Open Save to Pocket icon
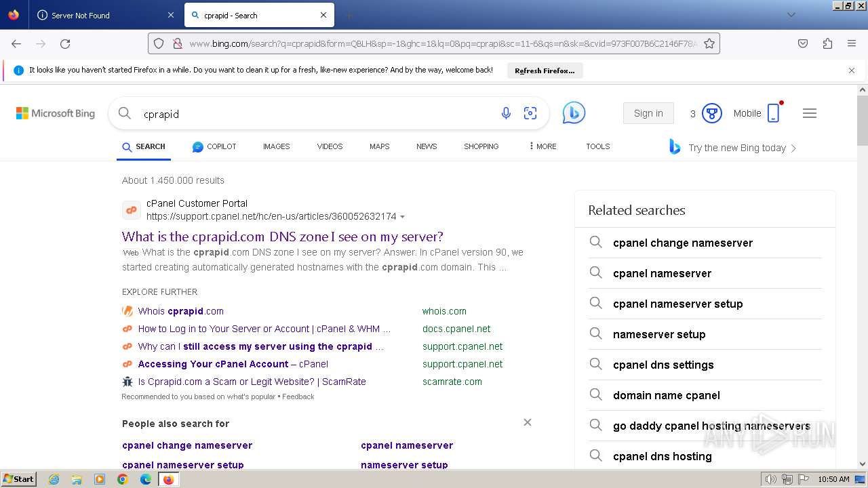The width and height of the screenshot is (868, 488). click(x=803, y=43)
